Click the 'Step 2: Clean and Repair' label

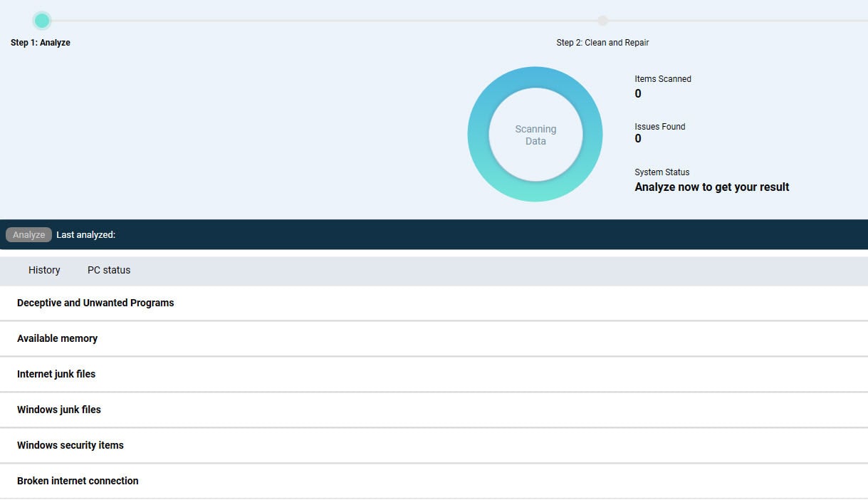(x=602, y=43)
